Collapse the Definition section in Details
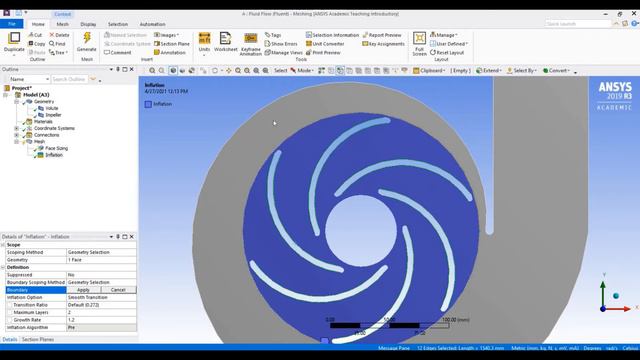 3,267
